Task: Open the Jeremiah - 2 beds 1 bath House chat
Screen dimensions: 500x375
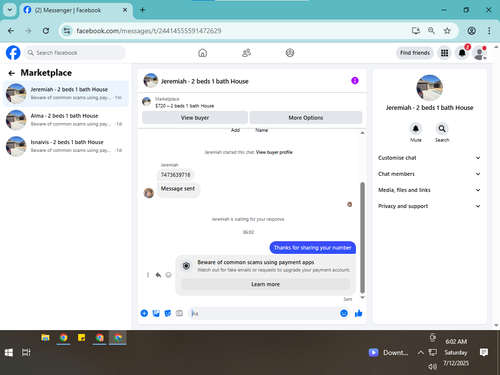Action: point(66,93)
